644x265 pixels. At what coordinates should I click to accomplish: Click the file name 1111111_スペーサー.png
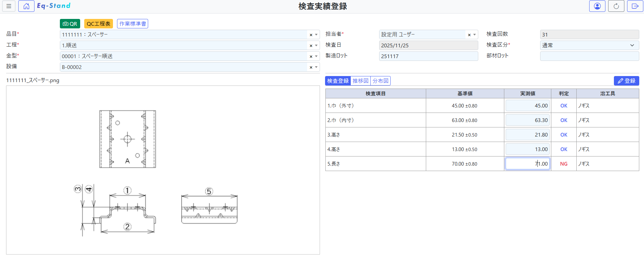click(x=33, y=80)
